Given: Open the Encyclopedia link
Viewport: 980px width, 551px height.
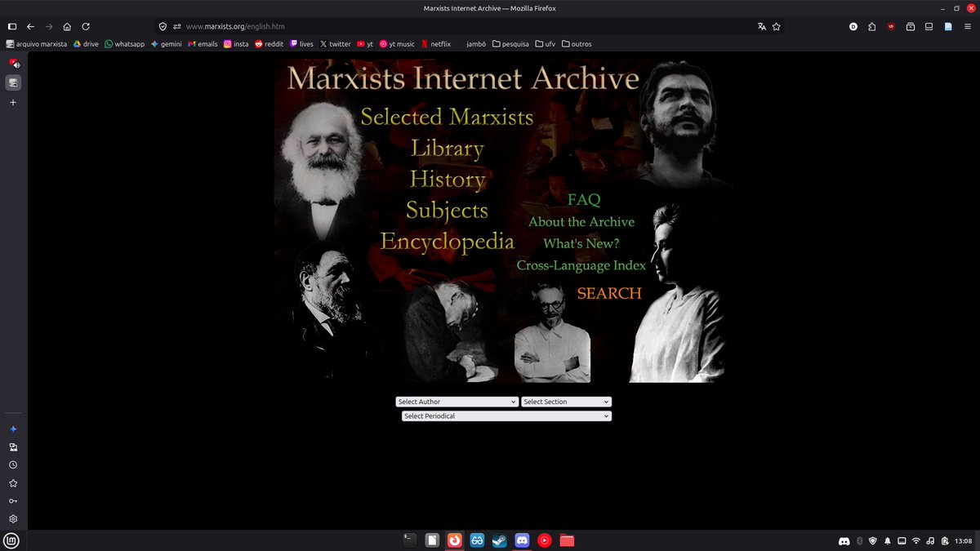Looking at the screenshot, I should [447, 242].
